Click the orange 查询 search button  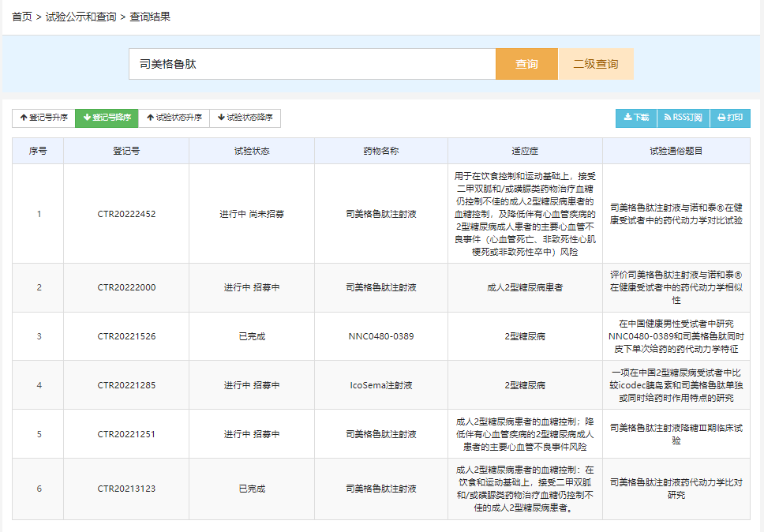(526, 64)
